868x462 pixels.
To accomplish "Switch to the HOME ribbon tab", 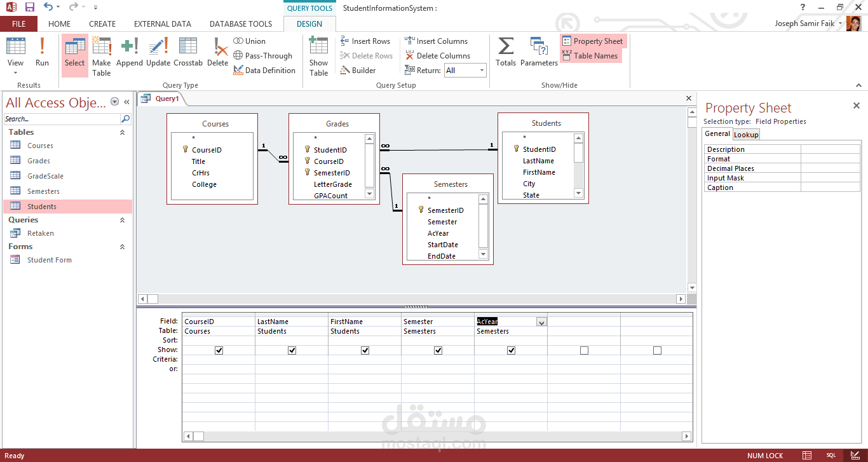I will tap(59, 24).
